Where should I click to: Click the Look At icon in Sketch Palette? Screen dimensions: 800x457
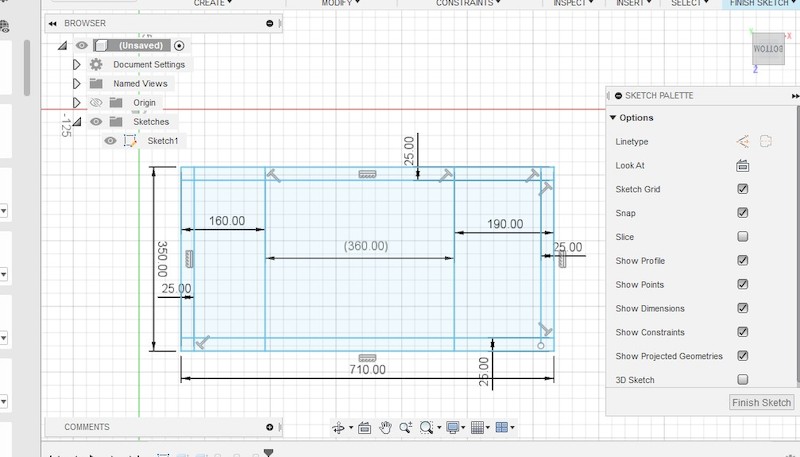tap(743, 165)
